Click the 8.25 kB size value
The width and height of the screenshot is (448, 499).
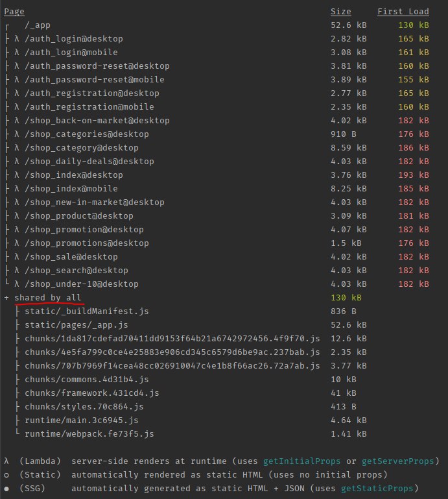(348, 189)
